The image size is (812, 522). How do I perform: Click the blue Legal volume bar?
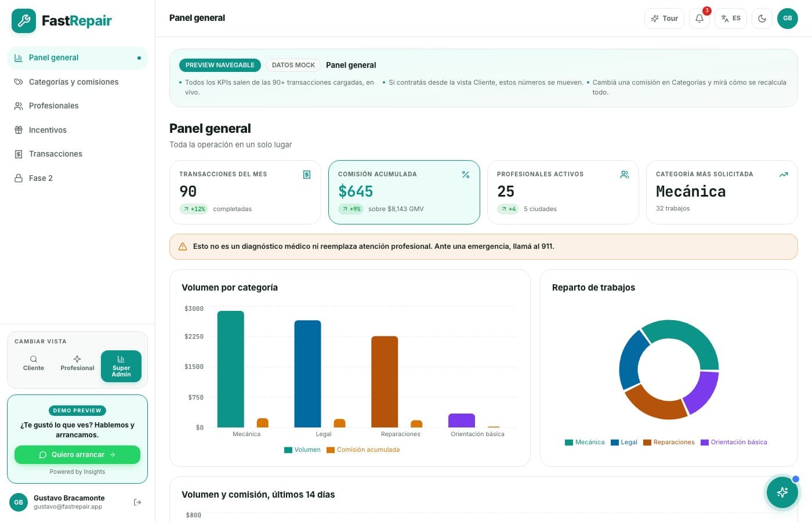(307, 374)
